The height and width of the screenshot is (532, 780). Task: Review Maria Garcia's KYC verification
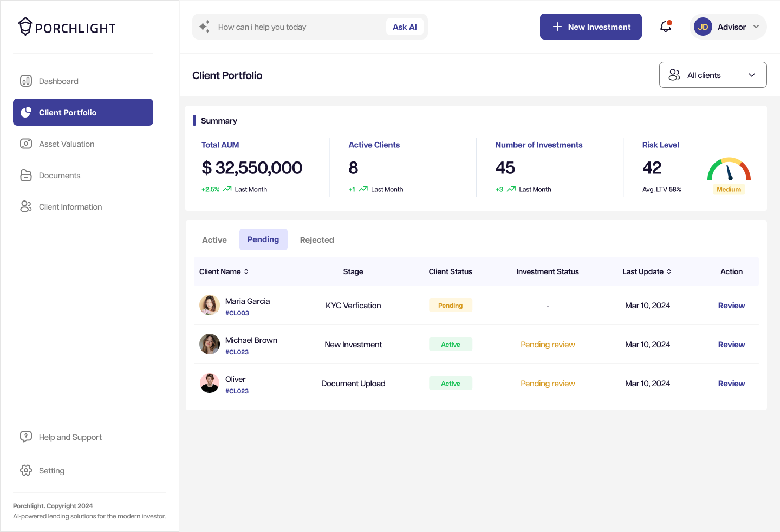(731, 306)
